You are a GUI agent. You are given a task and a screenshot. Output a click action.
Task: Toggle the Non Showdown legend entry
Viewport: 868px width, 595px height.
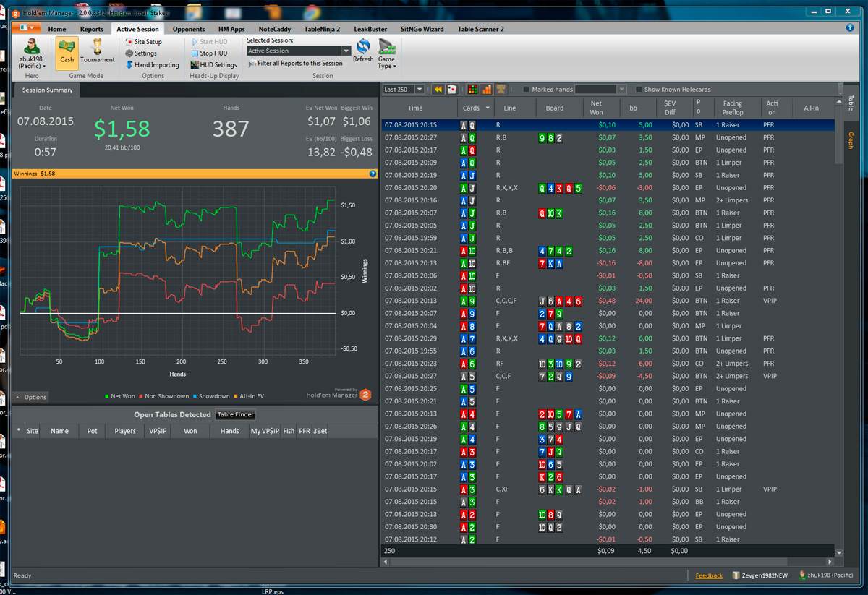(x=164, y=396)
